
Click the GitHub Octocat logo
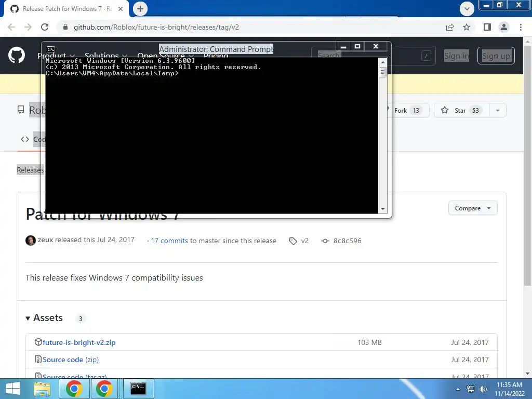click(16, 55)
